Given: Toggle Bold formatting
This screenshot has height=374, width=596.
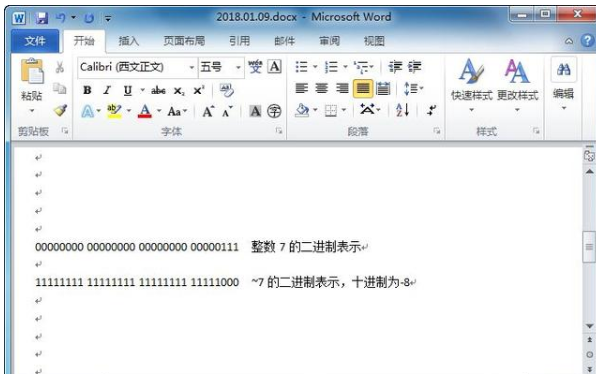Looking at the screenshot, I should (87, 90).
